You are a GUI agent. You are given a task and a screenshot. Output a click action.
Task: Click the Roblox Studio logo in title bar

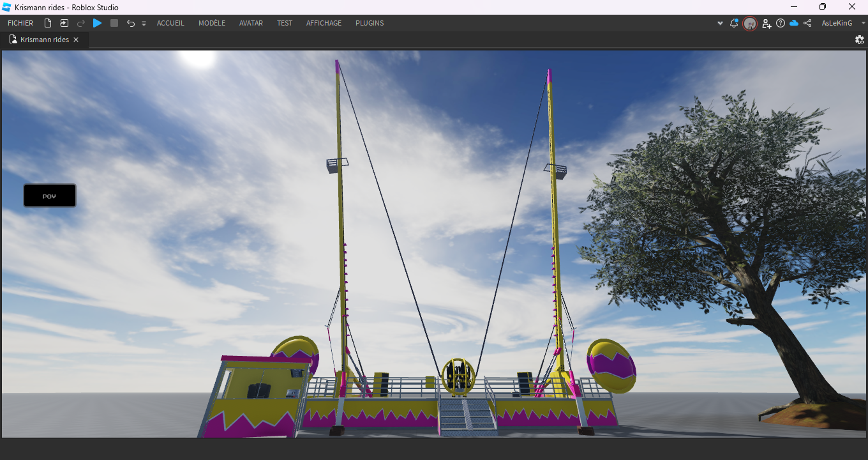pyautogui.click(x=6, y=7)
